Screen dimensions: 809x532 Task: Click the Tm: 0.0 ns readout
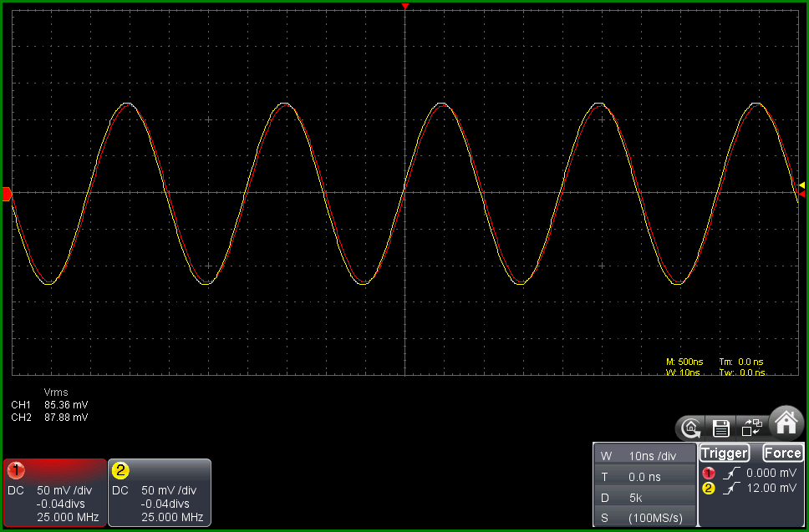click(x=741, y=362)
